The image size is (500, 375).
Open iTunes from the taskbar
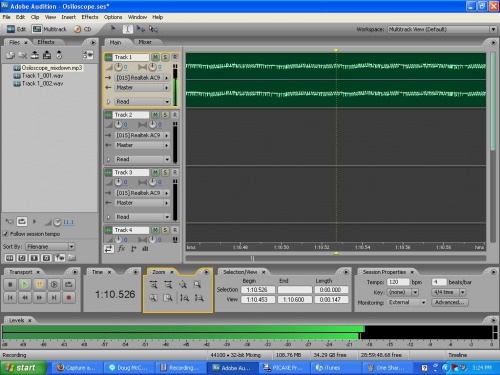(337, 368)
